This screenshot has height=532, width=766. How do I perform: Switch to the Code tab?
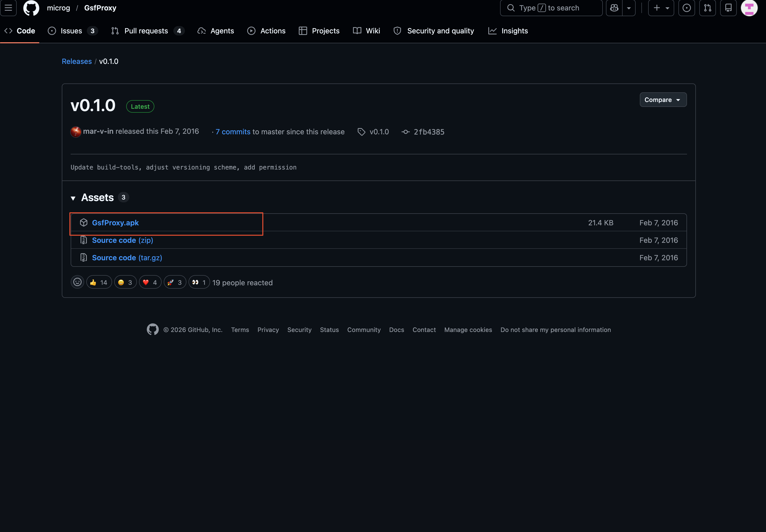[20, 31]
